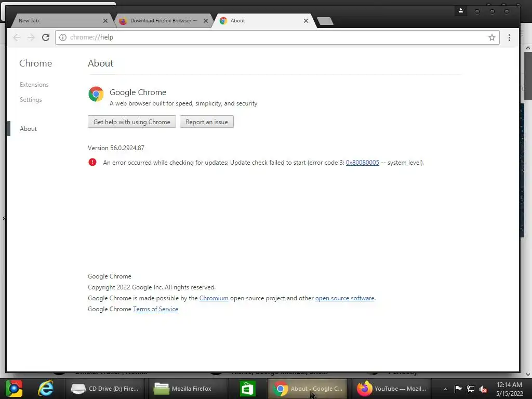Open the Terms of Service link
Screen dimensions: 532x399
click(x=155, y=309)
